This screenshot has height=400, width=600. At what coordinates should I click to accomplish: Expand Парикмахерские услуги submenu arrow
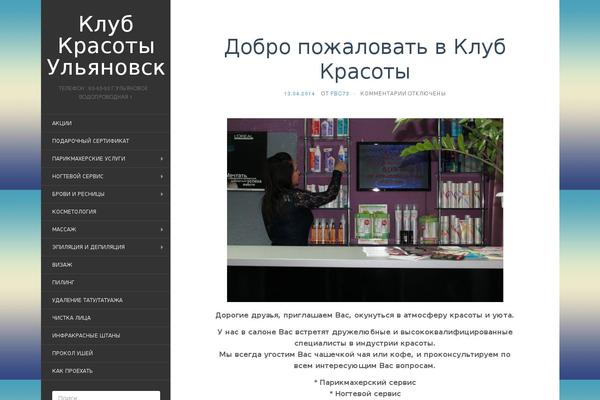(162, 158)
